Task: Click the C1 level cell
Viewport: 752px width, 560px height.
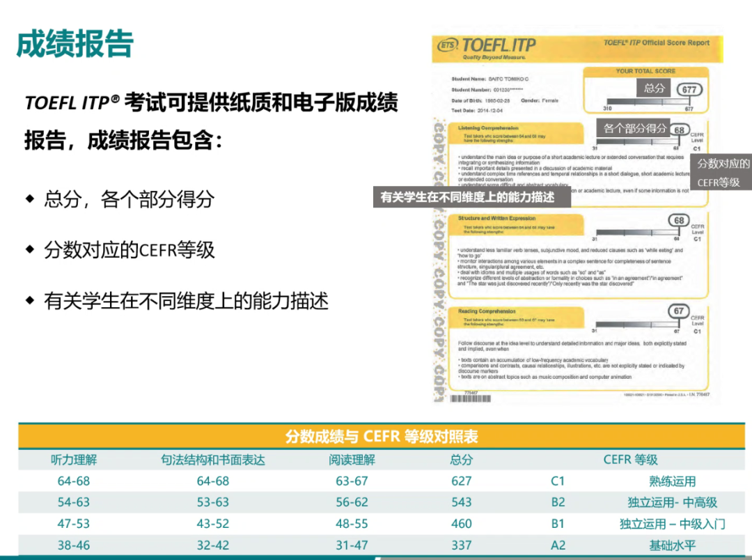Action: [558, 481]
